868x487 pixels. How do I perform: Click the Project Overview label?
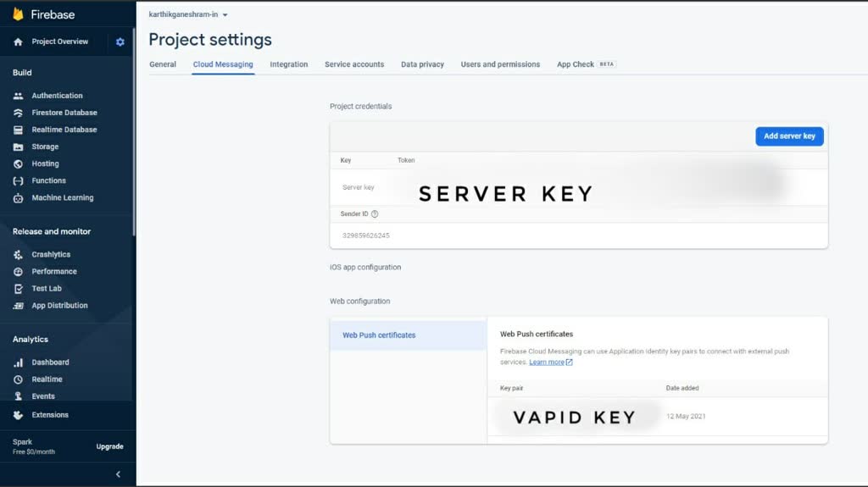point(60,42)
